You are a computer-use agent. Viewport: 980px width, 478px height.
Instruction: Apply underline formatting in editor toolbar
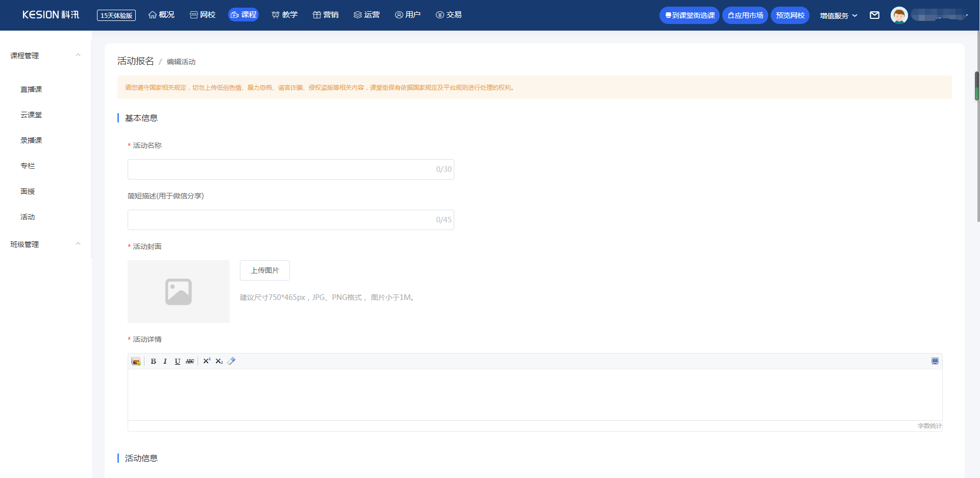pyautogui.click(x=177, y=361)
